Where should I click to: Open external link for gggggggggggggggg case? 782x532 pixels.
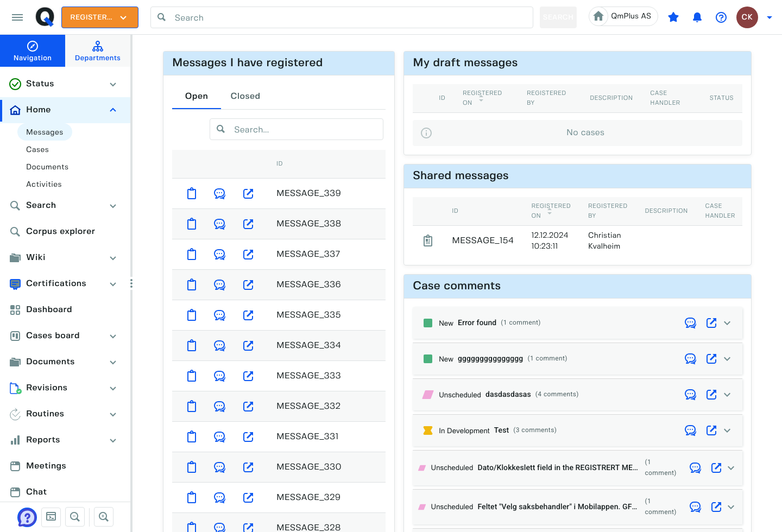(711, 359)
